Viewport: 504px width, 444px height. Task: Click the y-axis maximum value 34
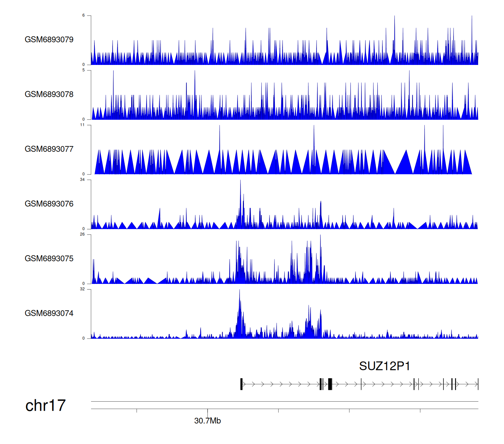pos(82,180)
